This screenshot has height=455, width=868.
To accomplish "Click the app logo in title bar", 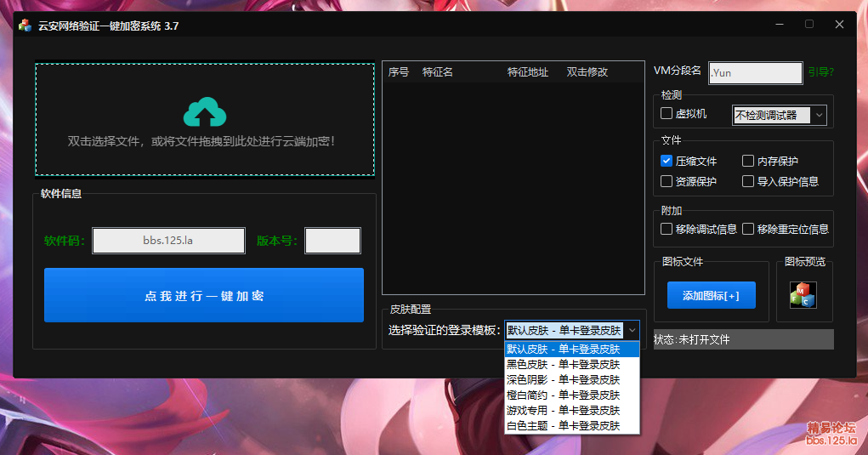I will click(25, 26).
